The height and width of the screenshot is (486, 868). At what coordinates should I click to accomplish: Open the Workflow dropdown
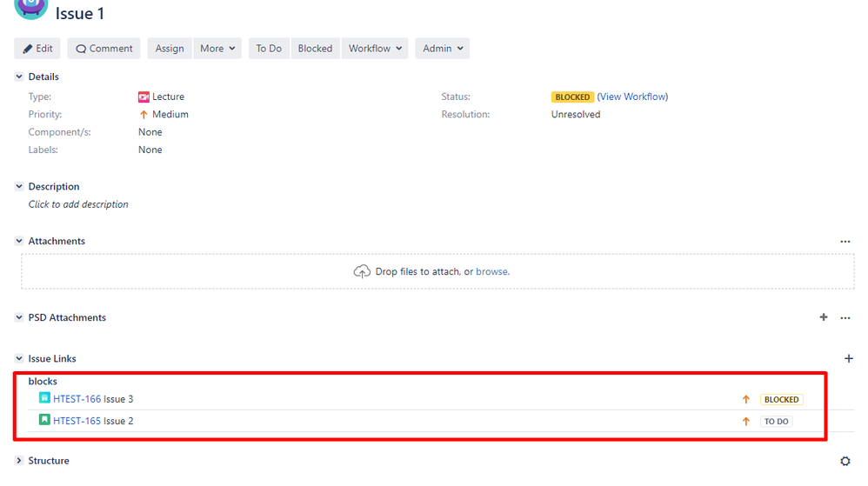point(375,48)
